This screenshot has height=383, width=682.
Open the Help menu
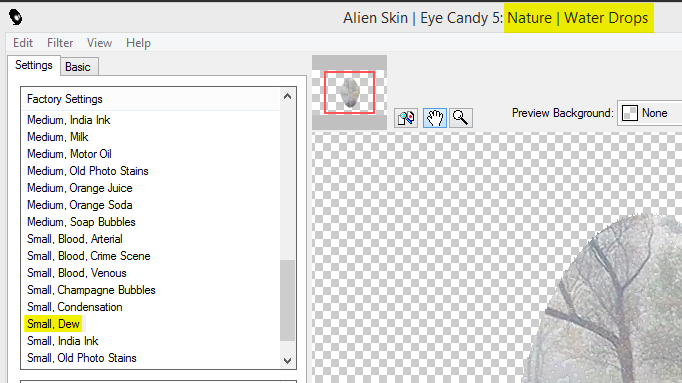coord(138,43)
